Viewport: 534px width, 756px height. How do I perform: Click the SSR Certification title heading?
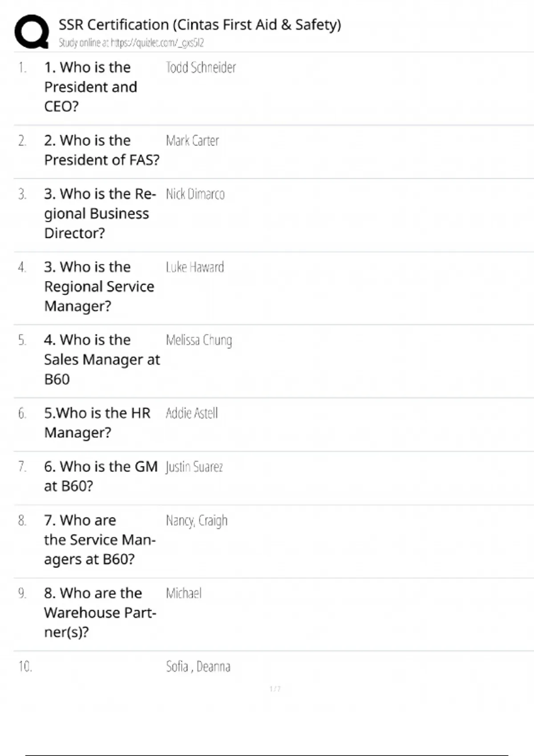click(x=200, y=24)
